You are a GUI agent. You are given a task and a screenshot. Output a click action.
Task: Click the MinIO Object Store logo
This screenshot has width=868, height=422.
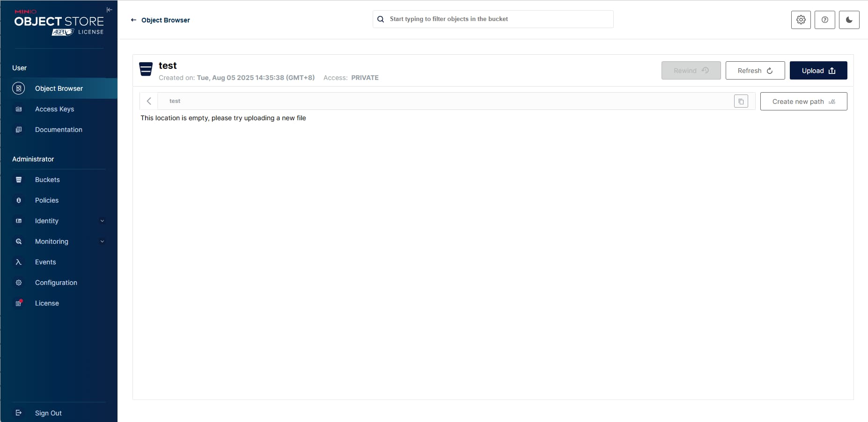click(59, 22)
